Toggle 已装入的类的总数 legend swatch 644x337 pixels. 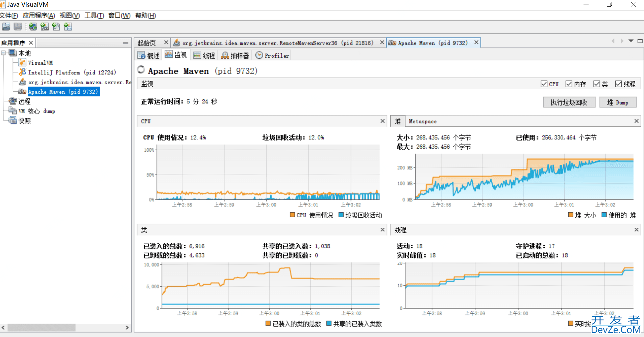click(x=268, y=323)
